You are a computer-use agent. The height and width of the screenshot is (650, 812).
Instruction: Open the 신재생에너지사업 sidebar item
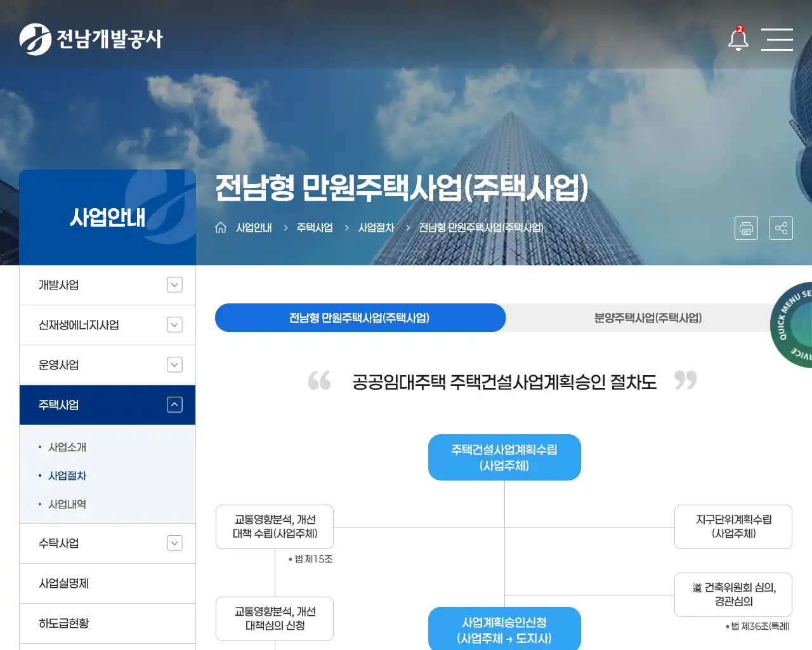click(x=107, y=325)
